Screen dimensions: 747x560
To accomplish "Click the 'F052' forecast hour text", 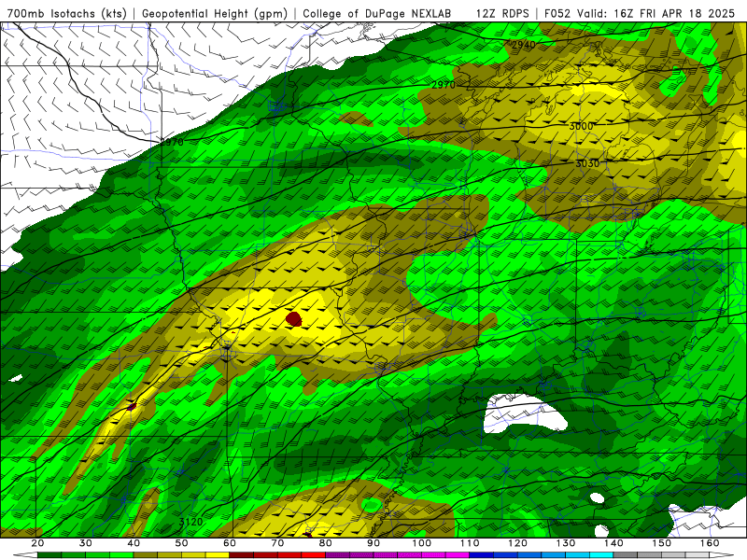I will (557, 14).
